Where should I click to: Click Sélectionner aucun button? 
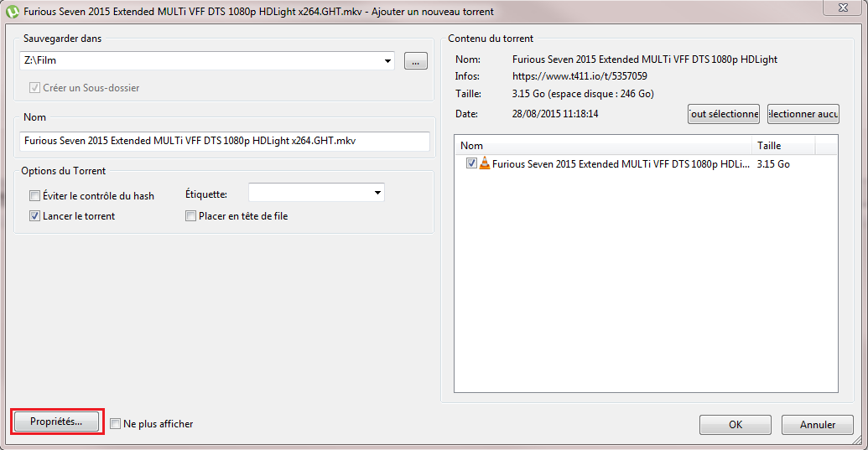coord(803,114)
